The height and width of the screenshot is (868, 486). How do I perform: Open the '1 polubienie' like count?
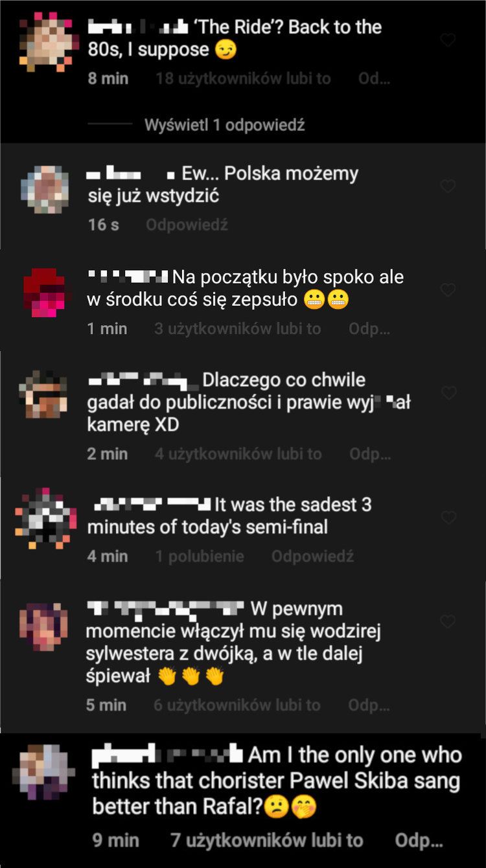pyautogui.click(x=200, y=556)
